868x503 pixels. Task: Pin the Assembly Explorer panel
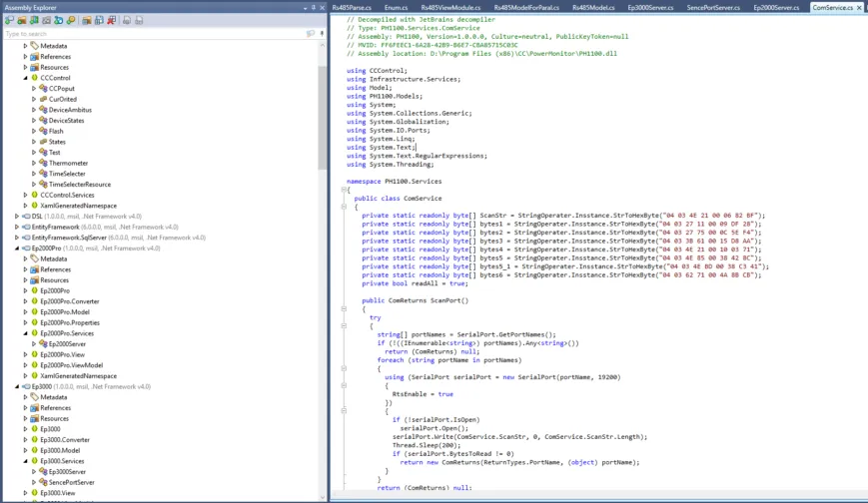[314, 8]
